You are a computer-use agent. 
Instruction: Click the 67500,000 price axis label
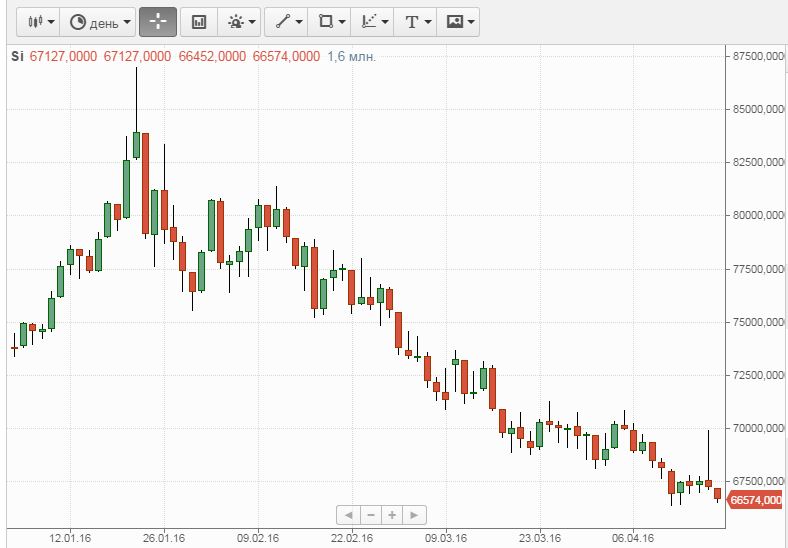(759, 481)
